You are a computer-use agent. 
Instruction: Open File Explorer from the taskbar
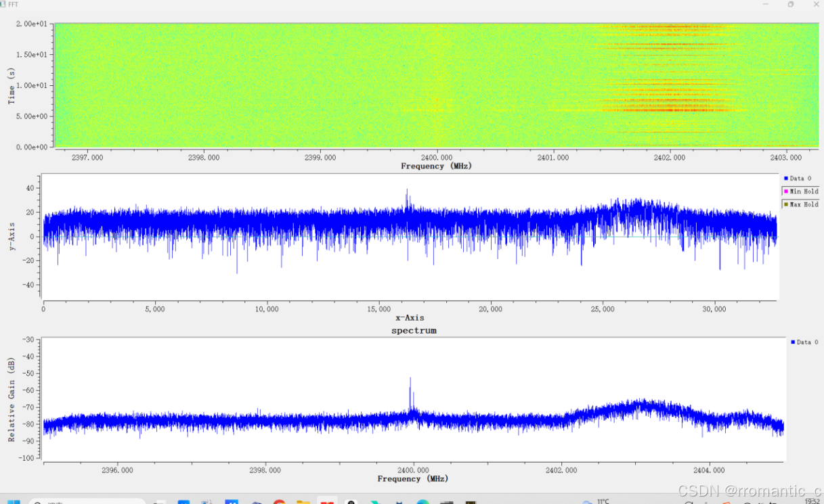coord(299,501)
